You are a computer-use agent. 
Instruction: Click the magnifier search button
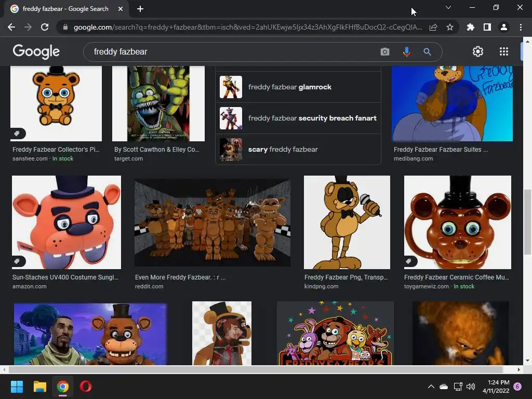[427, 51]
